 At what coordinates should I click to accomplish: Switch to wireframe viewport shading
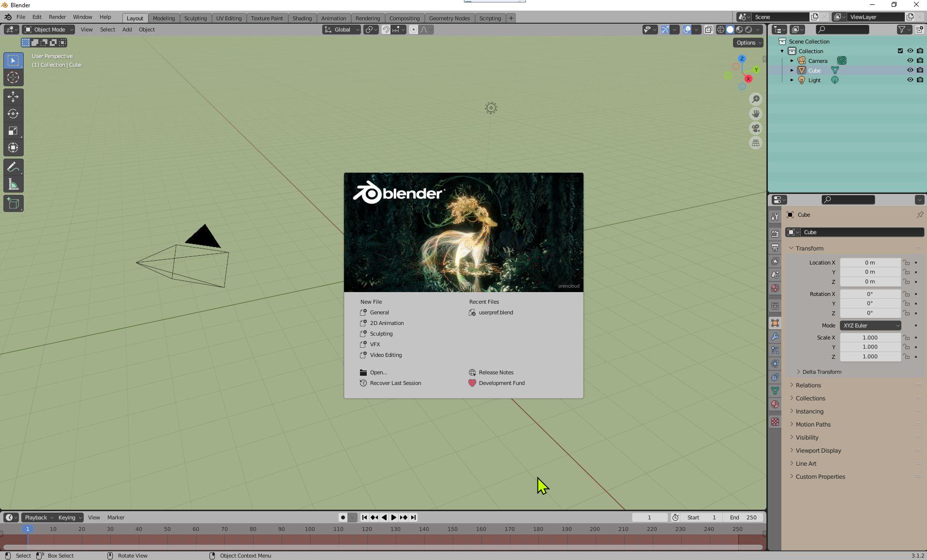[720, 29]
